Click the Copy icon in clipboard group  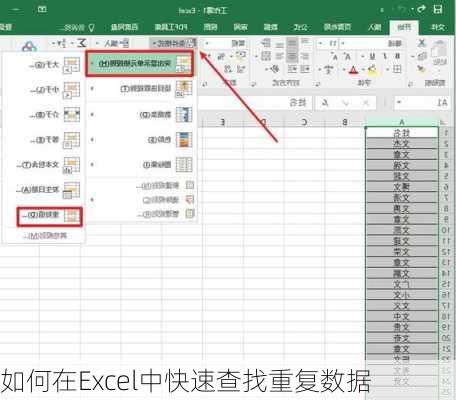click(422, 56)
